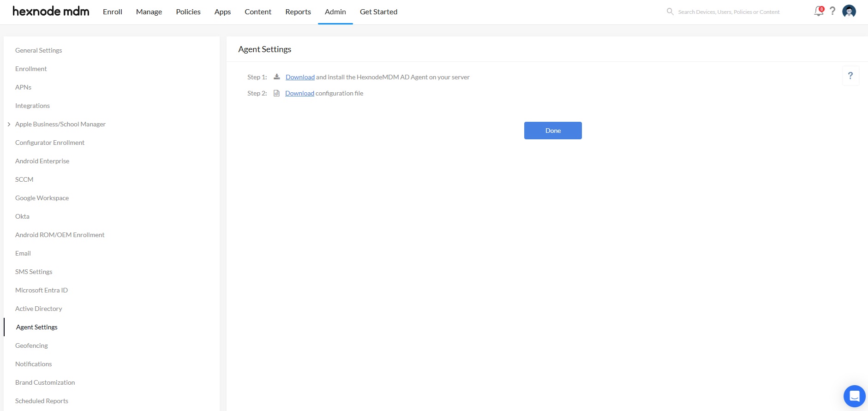Open SMS Settings in sidebar
The image size is (868, 411).
(34, 272)
